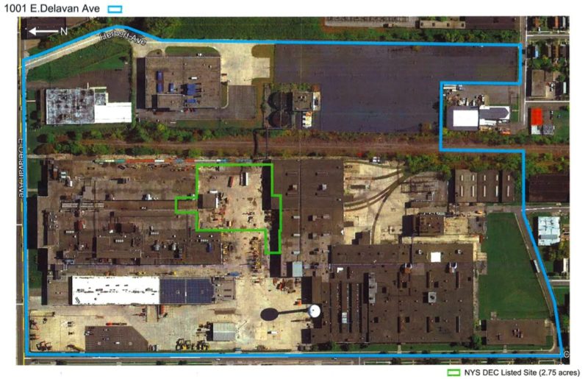Click the 'Herbert Ave' street label

pyautogui.click(x=122, y=39)
